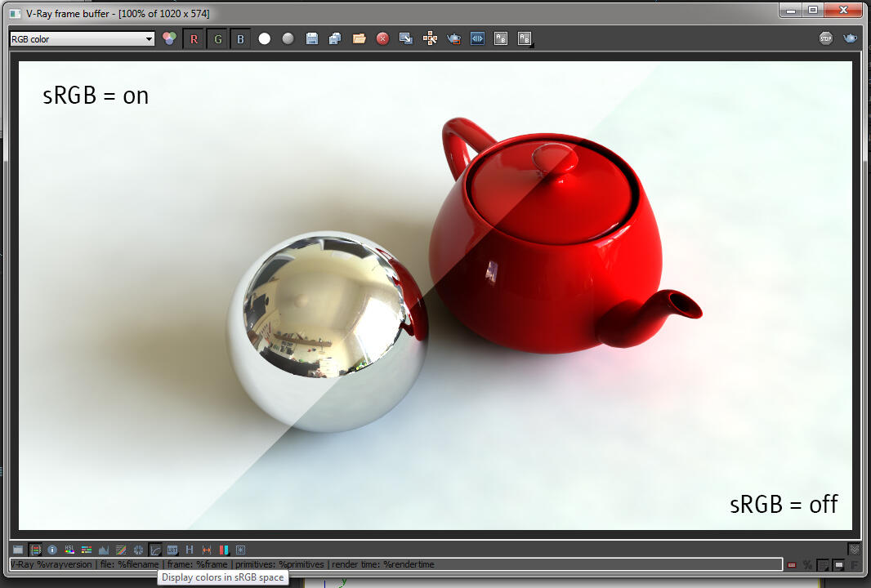Screen dimensions: 871x588
Task: Stop rendering with the STOP button
Action: 826,38
